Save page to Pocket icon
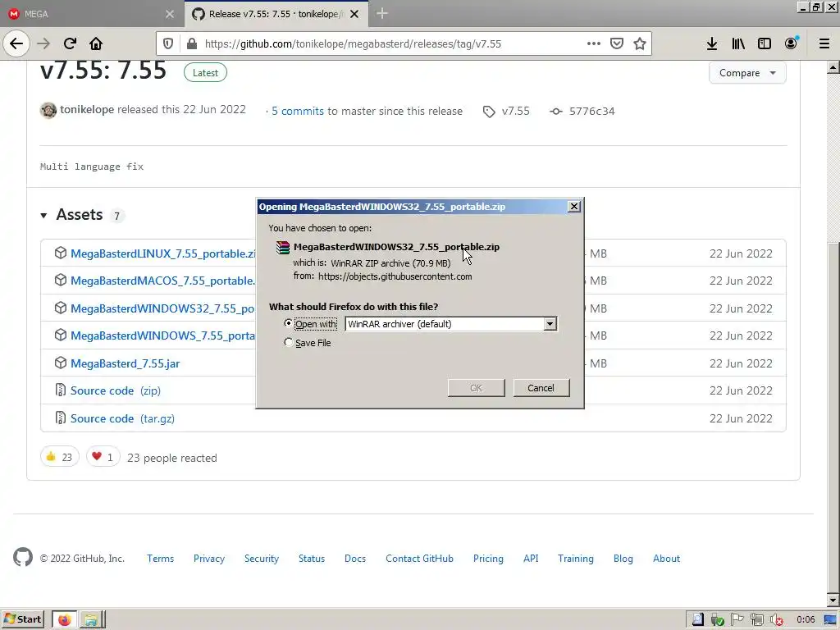Screen dimensions: 840x630 617,43
